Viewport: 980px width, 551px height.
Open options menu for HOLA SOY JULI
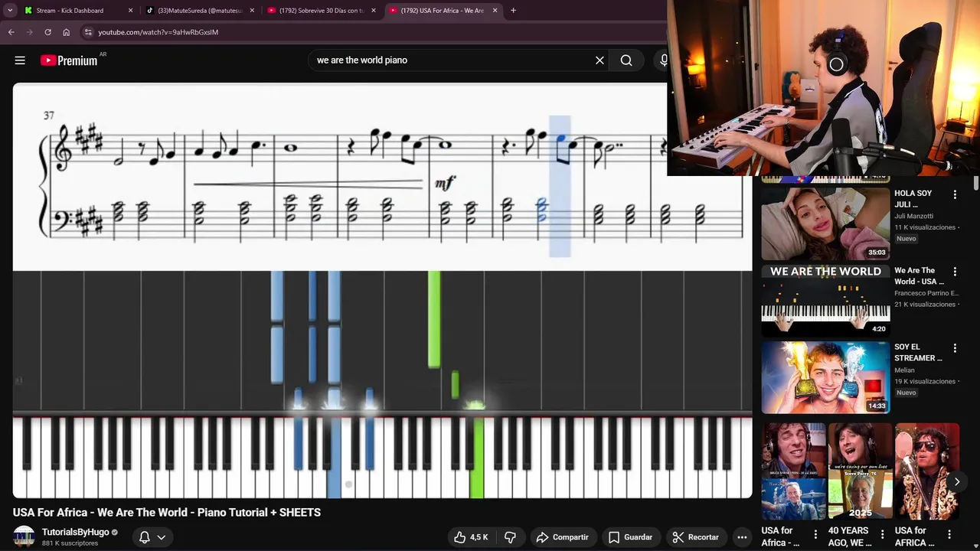(x=955, y=195)
